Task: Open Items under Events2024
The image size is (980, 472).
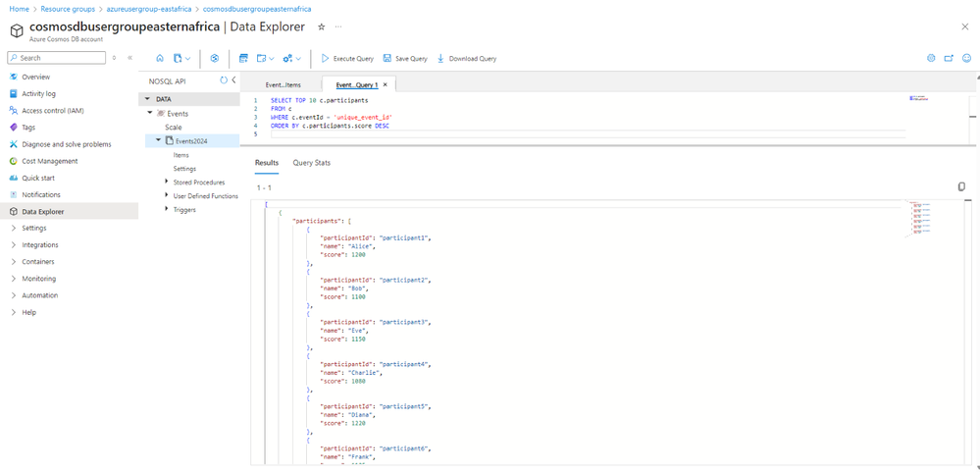Action: pos(181,154)
